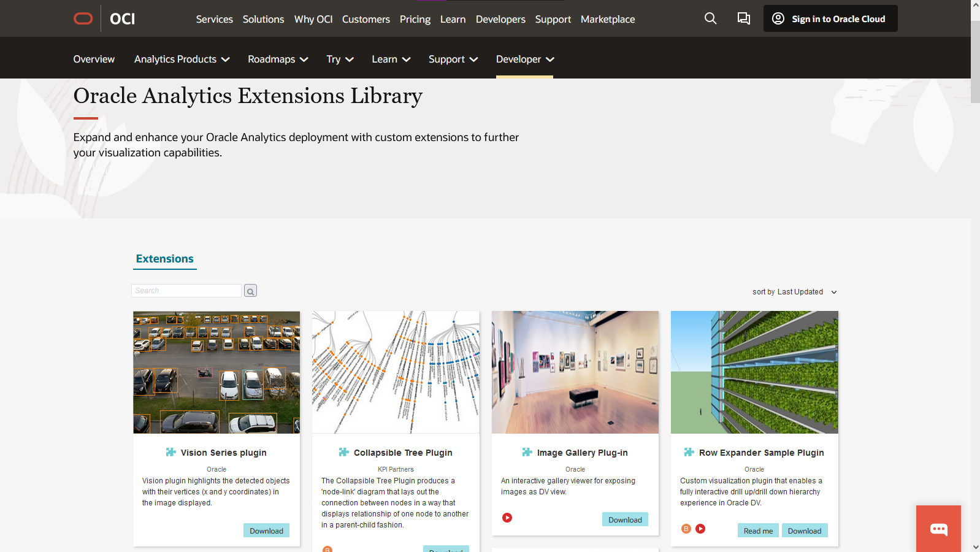
Task: Open the Vision Series parking lot thumbnail
Action: tap(216, 372)
